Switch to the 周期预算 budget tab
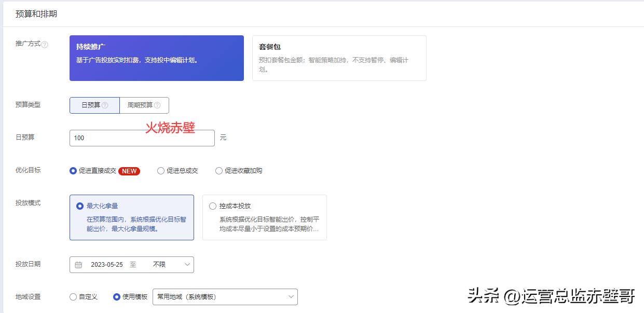This screenshot has width=644, height=313. (144, 105)
